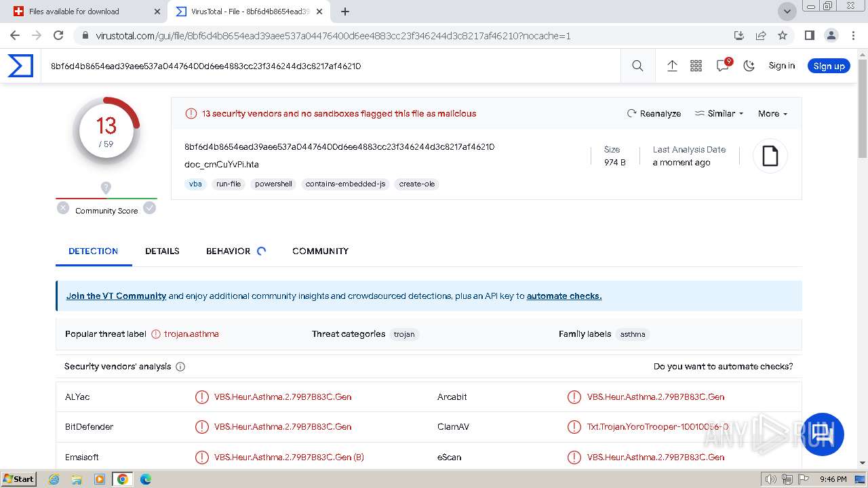This screenshot has height=488, width=868.
Task: Open the notifications comment icon
Action: tap(723, 66)
